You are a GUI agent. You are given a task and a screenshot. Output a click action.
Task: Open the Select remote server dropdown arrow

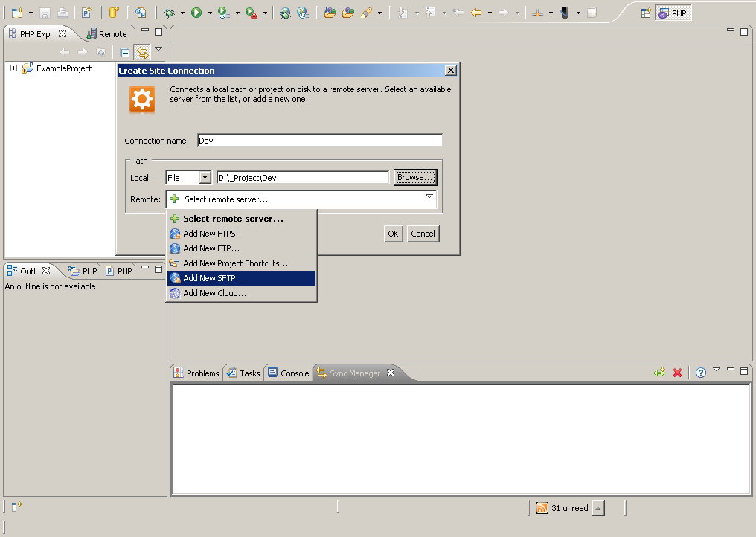coord(429,197)
